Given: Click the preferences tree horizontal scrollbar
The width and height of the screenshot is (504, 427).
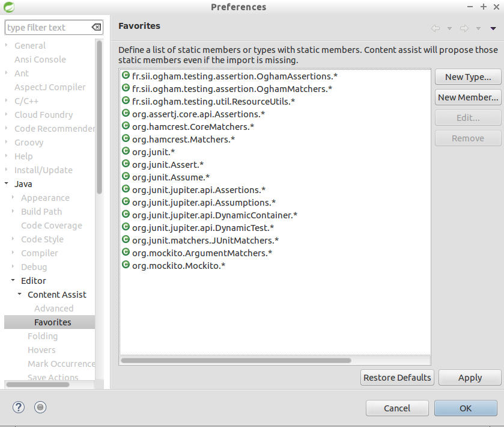Looking at the screenshot, I should point(38,384).
